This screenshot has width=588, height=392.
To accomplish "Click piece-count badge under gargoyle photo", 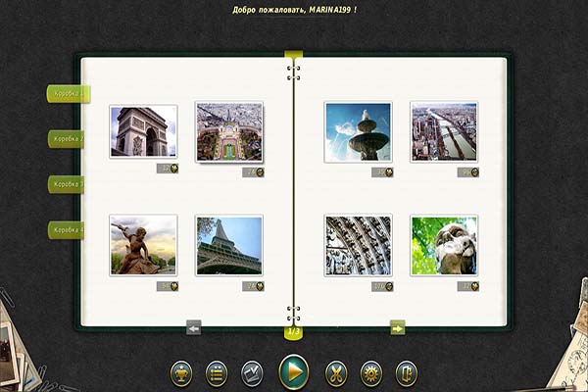I will pos(468,286).
